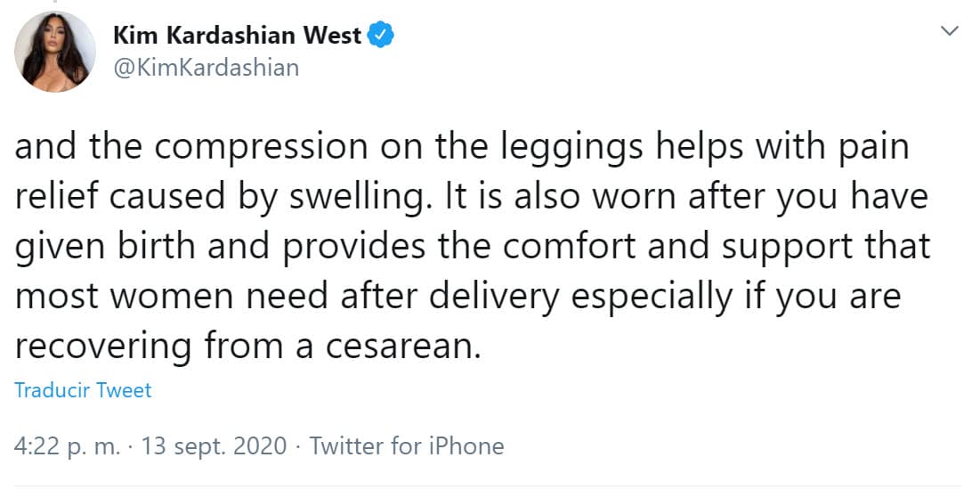980x490 pixels.
Task: Click the 4:22 p. m. timestamp
Action: point(68,445)
